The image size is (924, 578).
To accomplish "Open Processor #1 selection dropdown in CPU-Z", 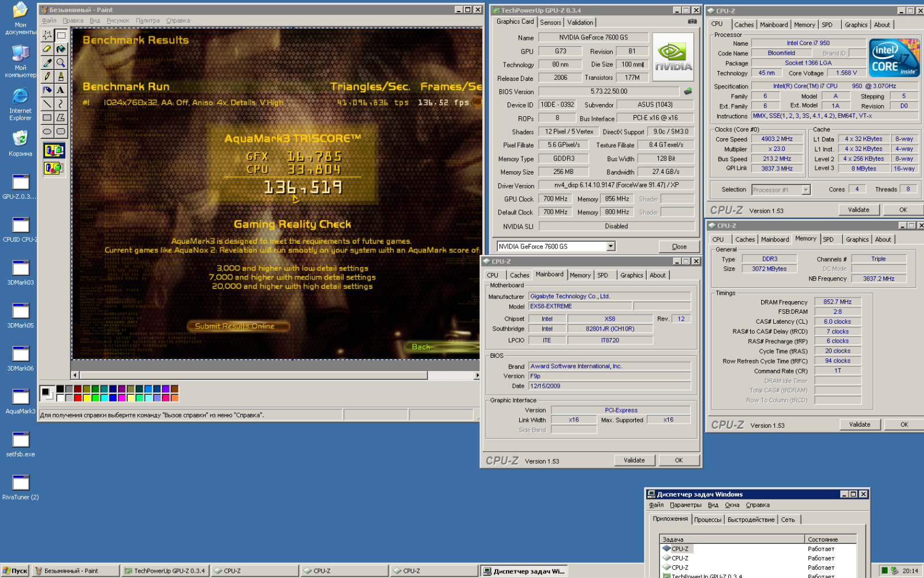I will [x=806, y=190].
